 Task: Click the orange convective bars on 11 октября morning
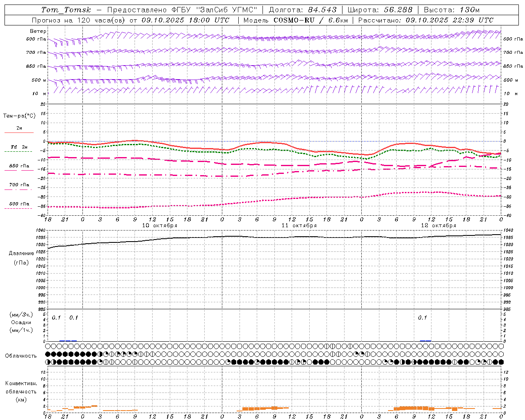[x=262, y=408]
